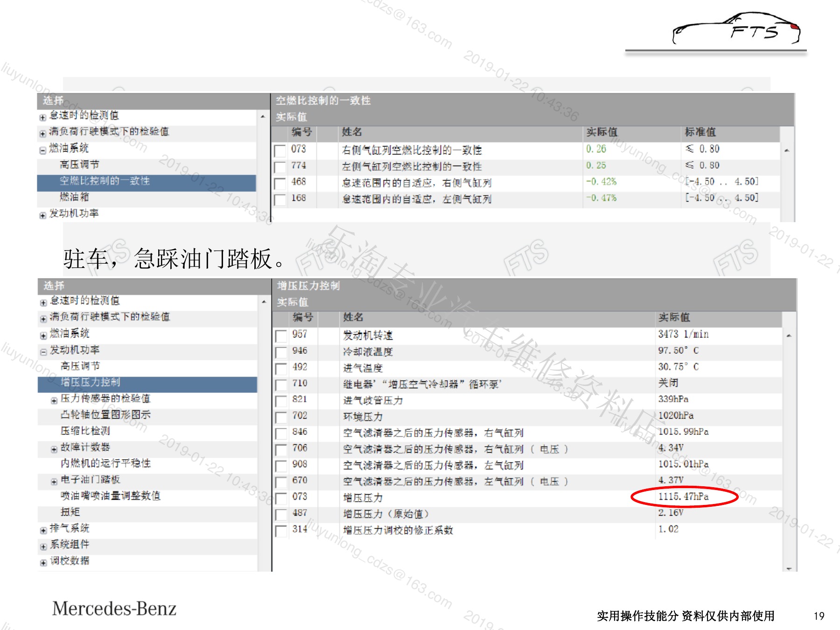Tick checkbox for 增压压力 row showing 1115.47hPa

click(281, 498)
